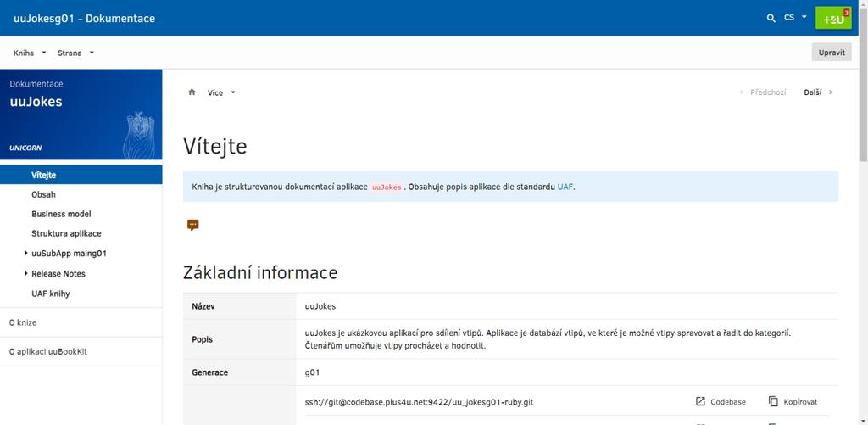Follow the UAF hyperlink
Image resolution: width=868 pixels, height=425 pixels.
point(565,187)
